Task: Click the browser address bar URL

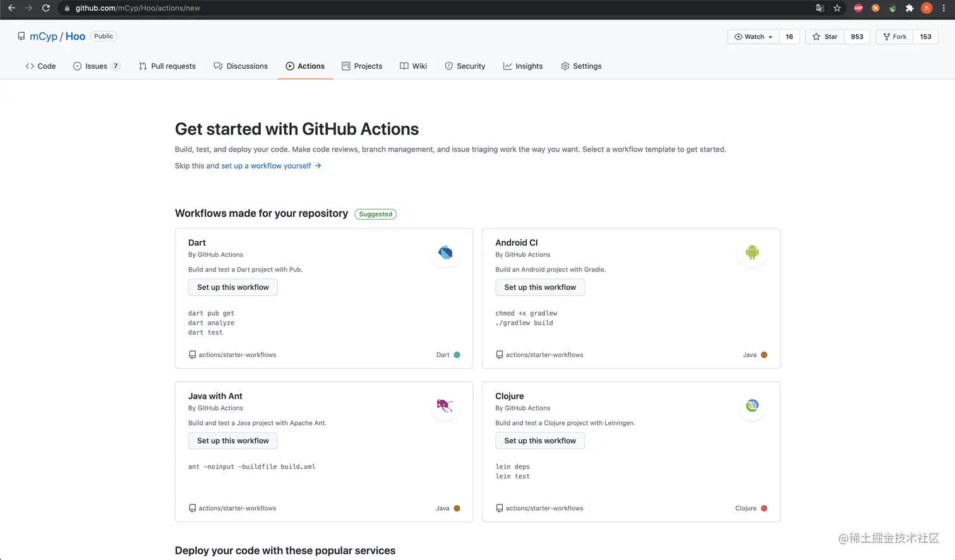Action: pos(138,8)
